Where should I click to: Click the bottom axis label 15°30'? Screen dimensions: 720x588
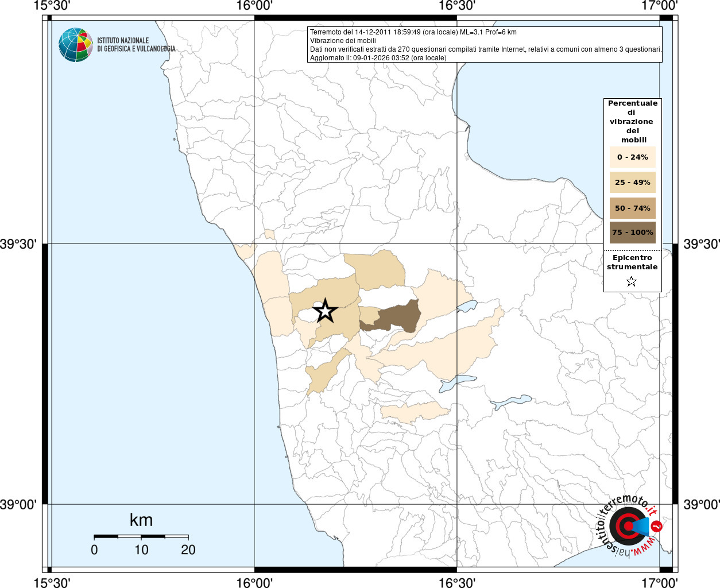pos(52,582)
